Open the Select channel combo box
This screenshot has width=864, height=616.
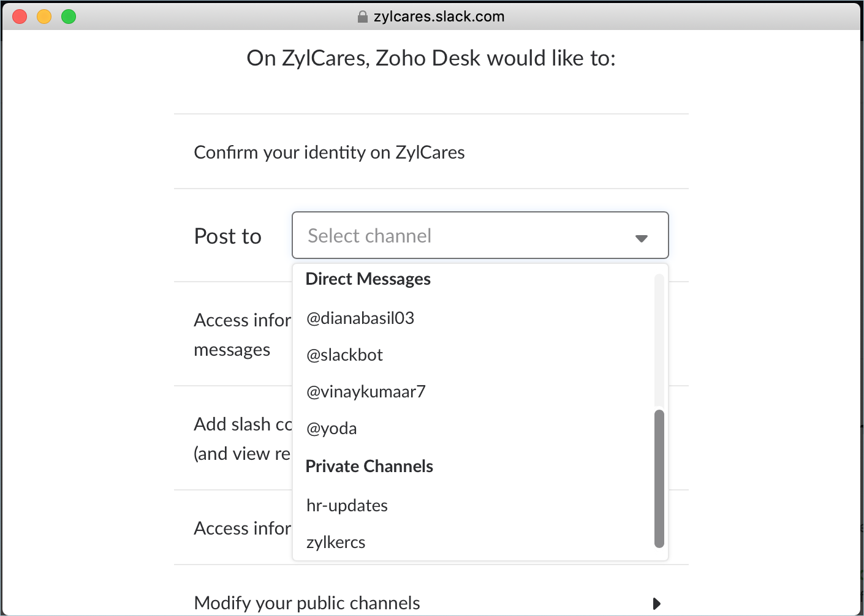pos(466,236)
